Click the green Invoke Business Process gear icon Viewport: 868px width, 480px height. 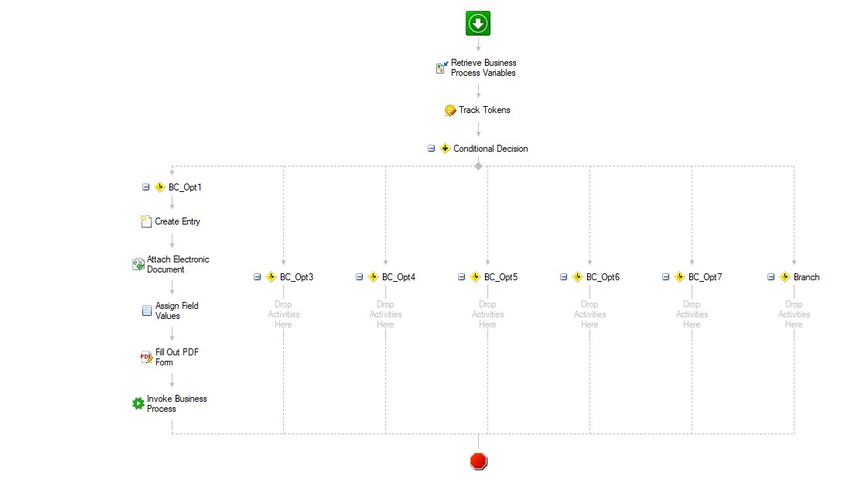click(x=138, y=403)
